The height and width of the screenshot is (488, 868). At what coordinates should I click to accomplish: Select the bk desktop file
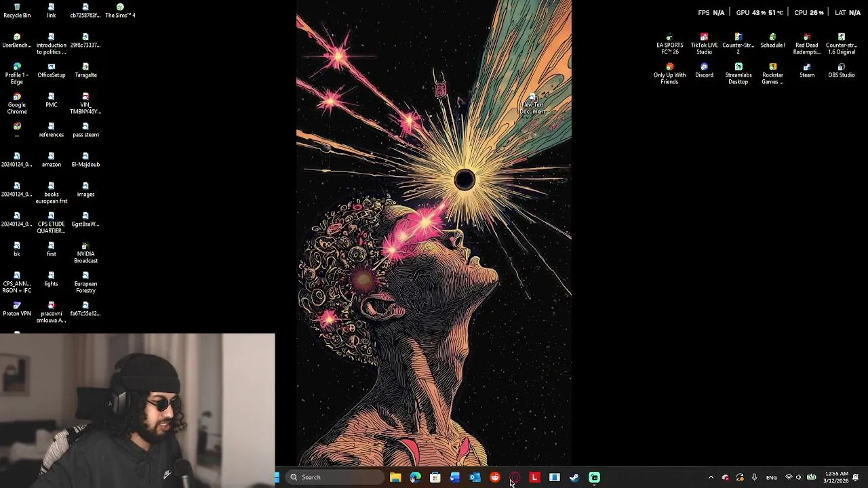click(17, 249)
